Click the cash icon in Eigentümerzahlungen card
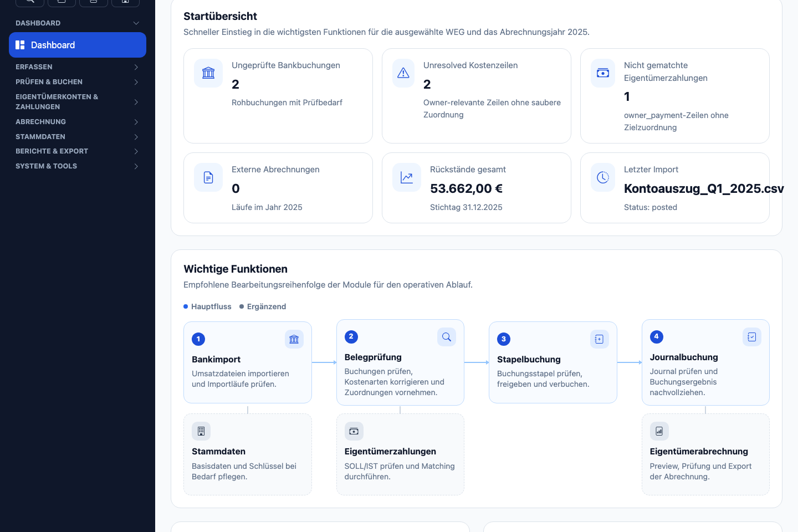The image size is (798, 532). click(354, 431)
